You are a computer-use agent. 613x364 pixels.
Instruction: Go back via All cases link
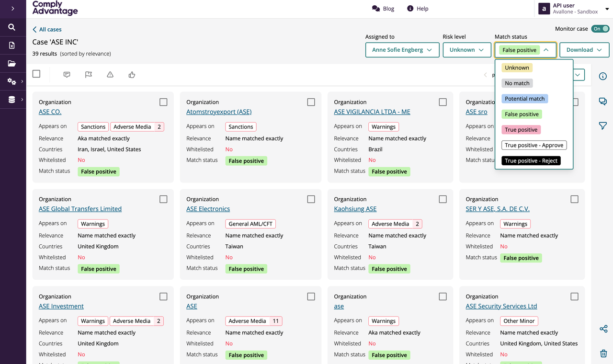click(x=47, y=29)
